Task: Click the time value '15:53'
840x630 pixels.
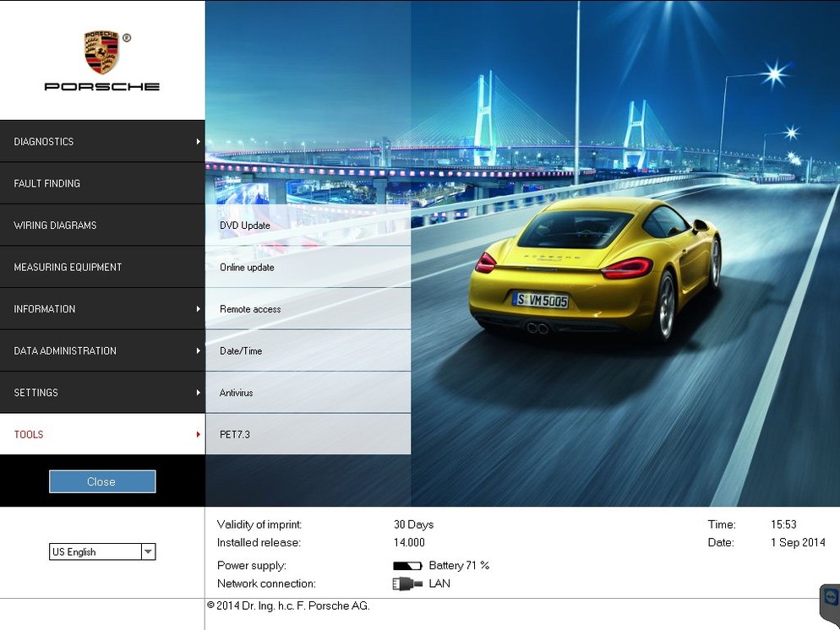Action: [783, 524]
